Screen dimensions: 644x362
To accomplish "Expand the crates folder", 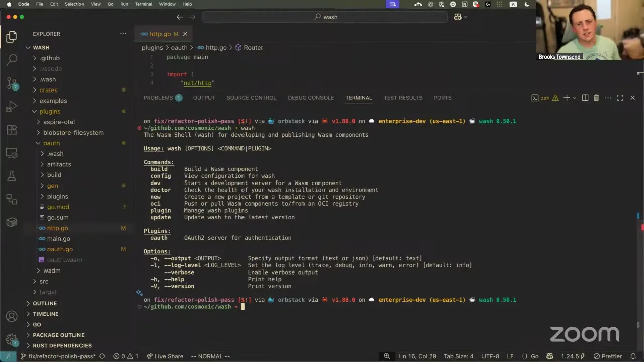I will click(x=34, y=90).
